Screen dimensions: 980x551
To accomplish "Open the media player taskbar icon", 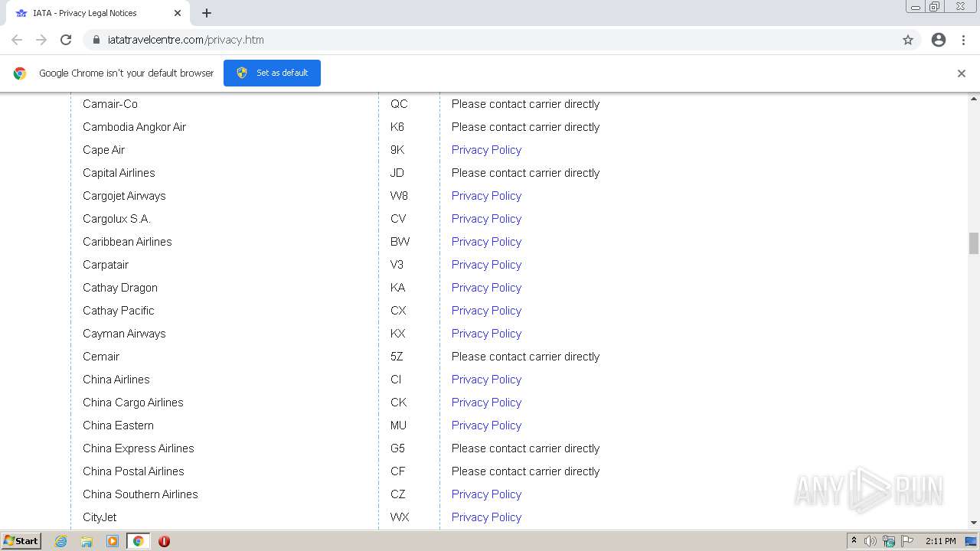I will pos(113,541).
